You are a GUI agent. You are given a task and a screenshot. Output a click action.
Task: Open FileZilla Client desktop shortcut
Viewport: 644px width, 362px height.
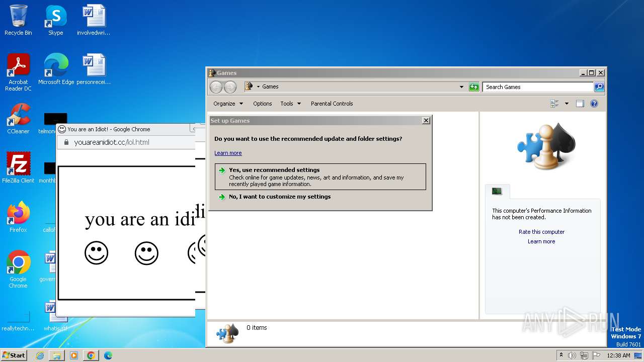click(18, 168)
